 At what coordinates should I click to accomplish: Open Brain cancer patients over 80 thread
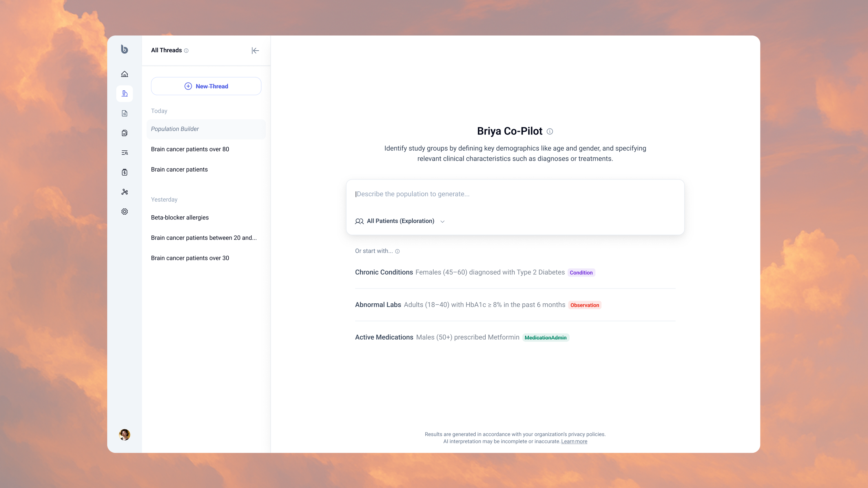[x=190, y=149]
